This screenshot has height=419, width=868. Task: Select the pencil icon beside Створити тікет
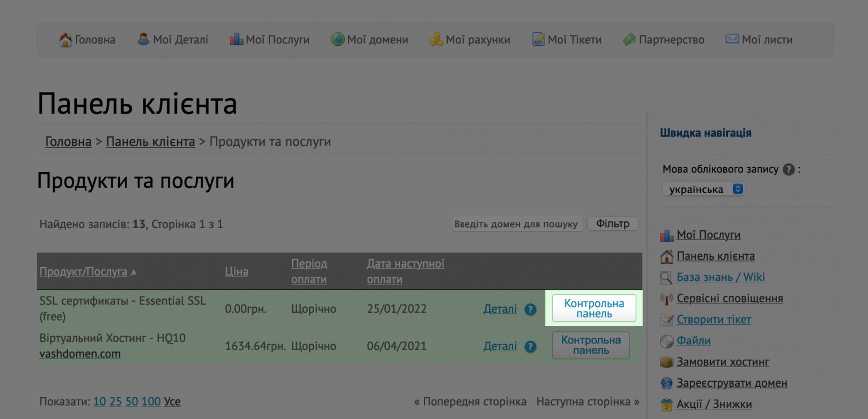click(667, 319)
